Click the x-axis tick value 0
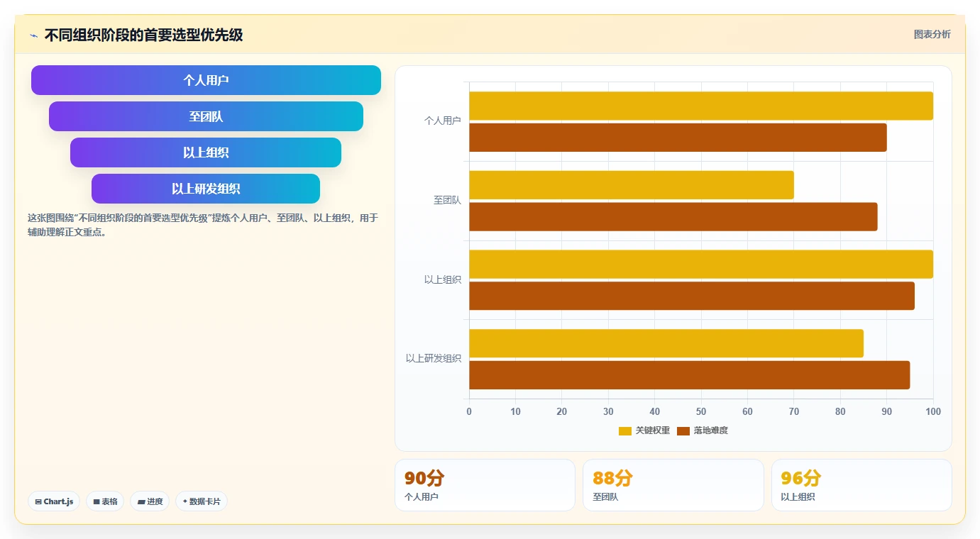The image size is (980, 539). tap(469, 412)
